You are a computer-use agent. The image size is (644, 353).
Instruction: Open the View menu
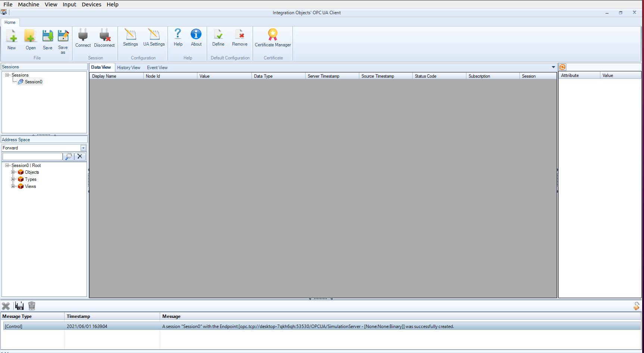pos(51,4)
